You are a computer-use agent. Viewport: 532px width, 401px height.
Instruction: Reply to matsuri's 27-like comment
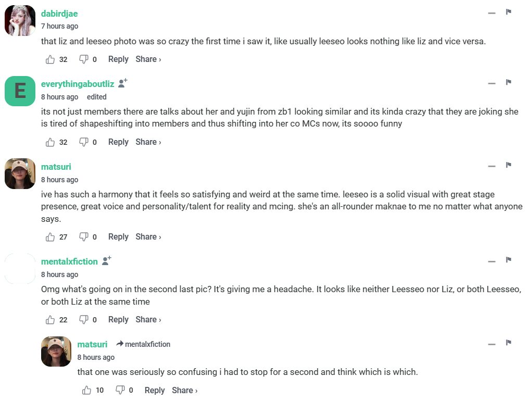(x=118, y=237)
